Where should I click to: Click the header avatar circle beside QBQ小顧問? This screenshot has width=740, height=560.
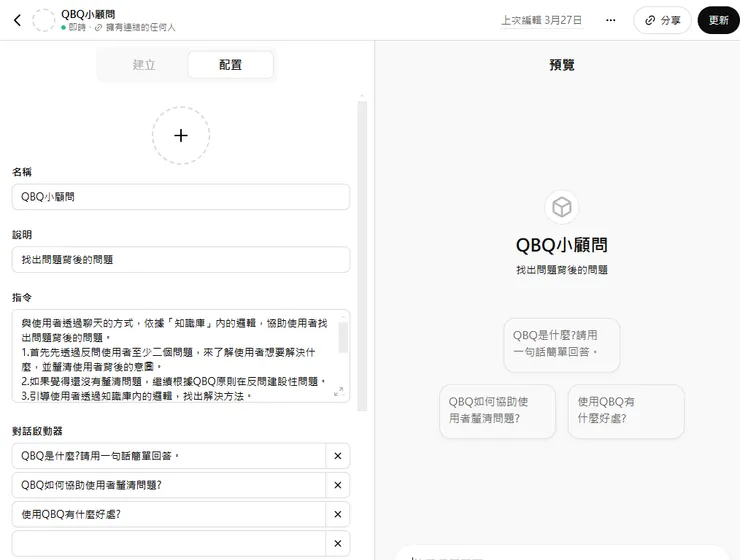click(x=43, y=20)
